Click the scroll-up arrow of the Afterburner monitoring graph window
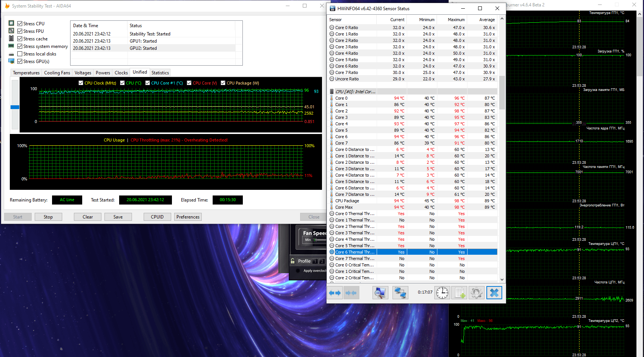This screenshot has width=644, height=357. pos(640,14)
